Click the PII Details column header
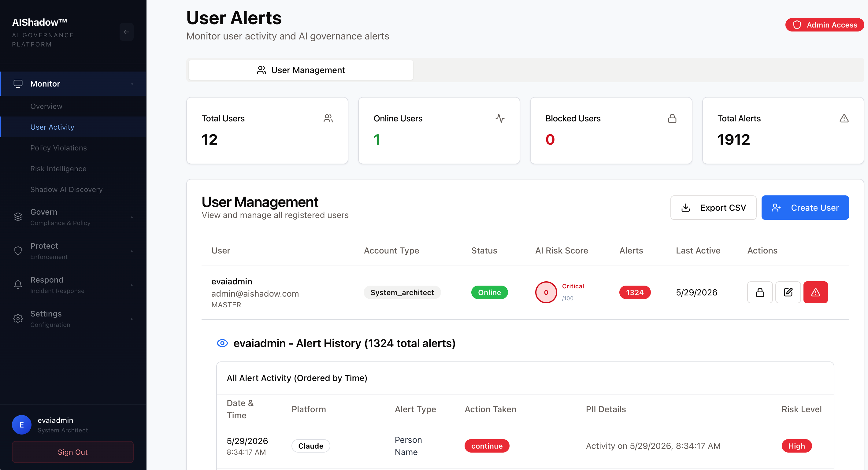Image resolution: width=868 pixels, height=470 pixels. (606, 409)
